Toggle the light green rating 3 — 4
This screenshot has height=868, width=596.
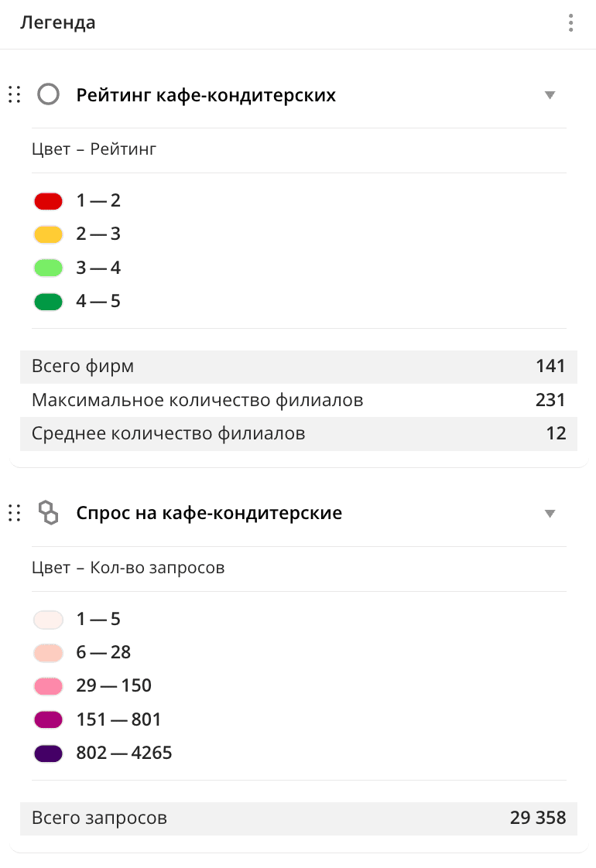coord(48,267)
